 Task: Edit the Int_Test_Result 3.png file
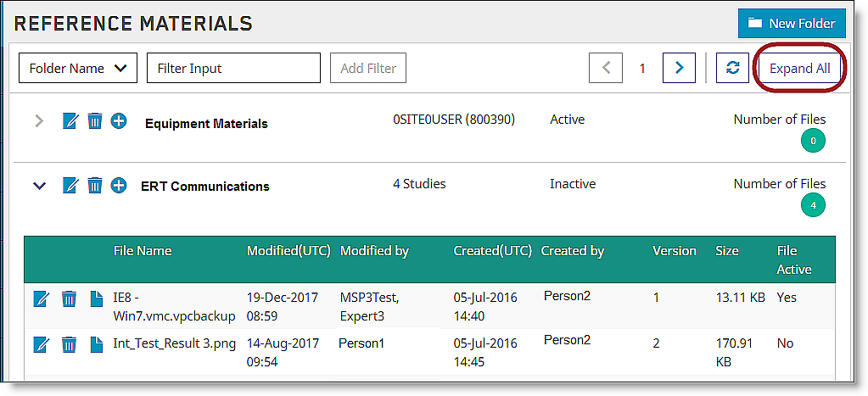(42, 345)
